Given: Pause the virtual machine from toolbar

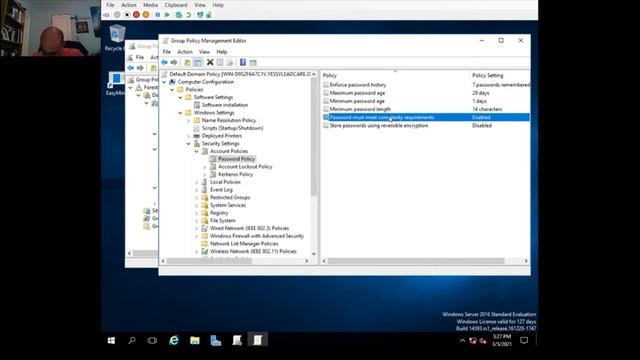Looking at the screenshot, I should point(158,15).
